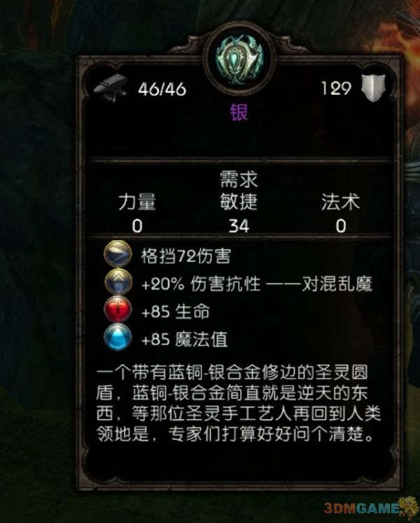The image size is (420, 523).
Task: Click the agility value 34
Action: [239, 226]
